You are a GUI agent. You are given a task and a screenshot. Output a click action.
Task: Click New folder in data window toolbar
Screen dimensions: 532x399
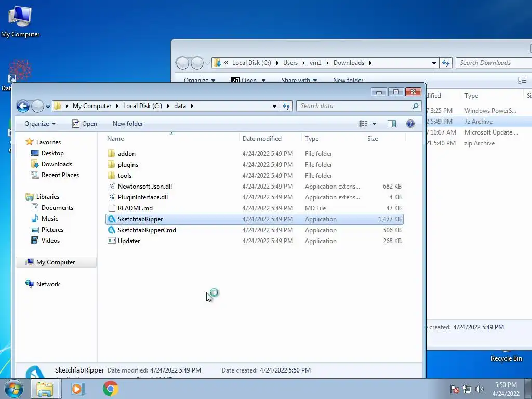pyautogui.click(x=128, y=124)
